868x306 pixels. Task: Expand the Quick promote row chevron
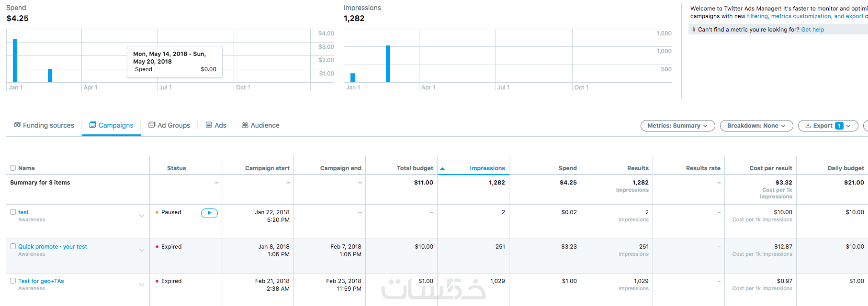(142, 250)
